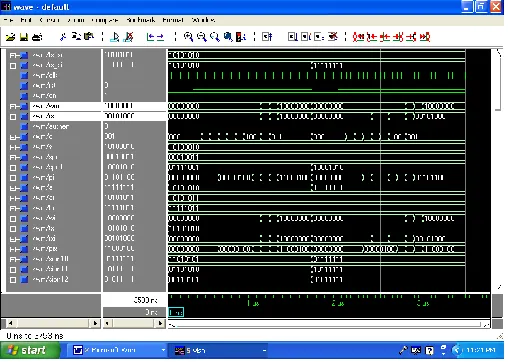Click the Find First Difference red icon
Screen dimensions: 508x362
pos(358,37)
